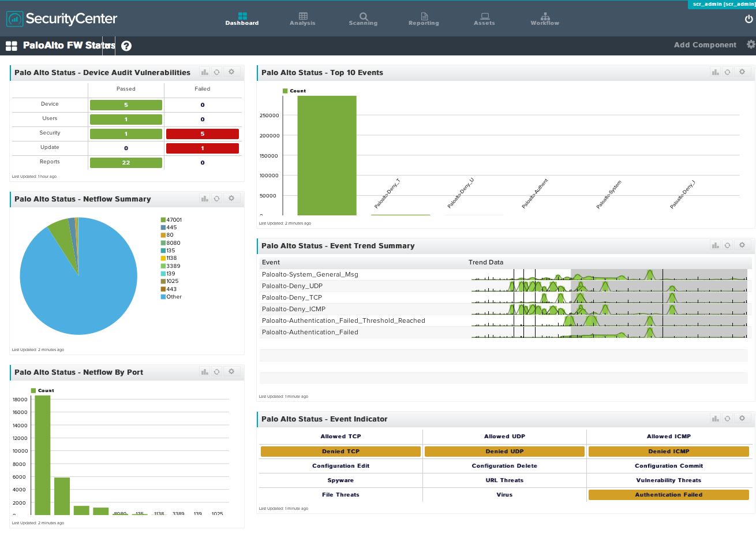The image size is (756, 552).
Task: Click chart icon on Top 10 Events
Action: (715, 72)
